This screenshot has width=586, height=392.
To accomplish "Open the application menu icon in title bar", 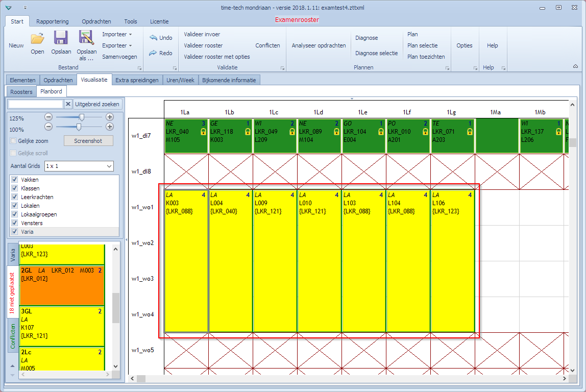I will click(x=9, y=8).
